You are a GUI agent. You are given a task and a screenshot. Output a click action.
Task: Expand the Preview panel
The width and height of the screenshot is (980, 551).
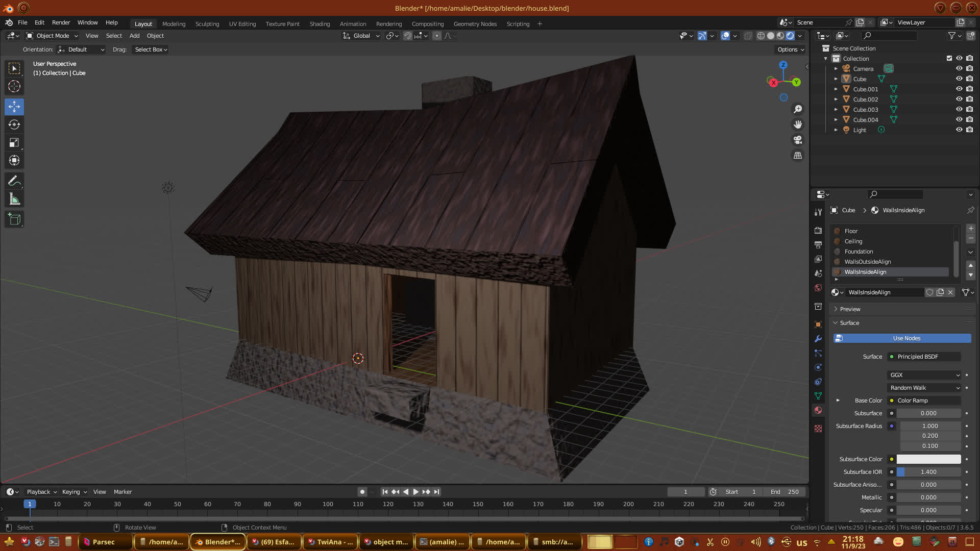tap(850, 309)
